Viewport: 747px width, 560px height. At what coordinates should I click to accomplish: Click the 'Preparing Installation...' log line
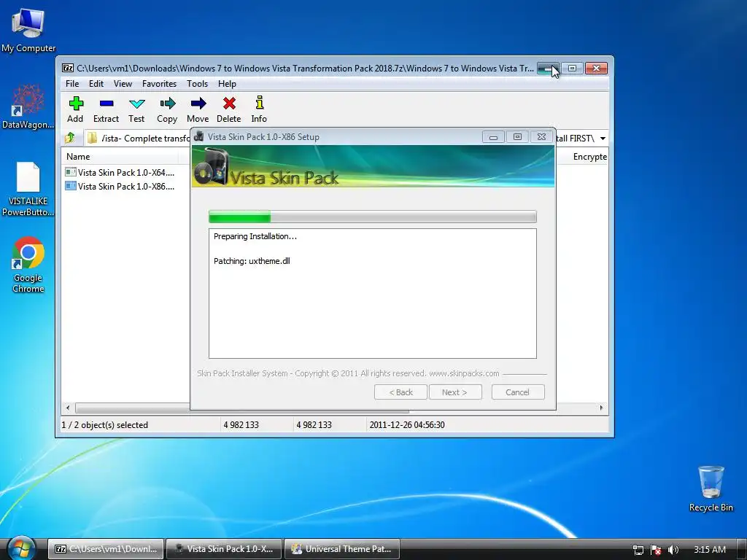click(x=255, y=236)
